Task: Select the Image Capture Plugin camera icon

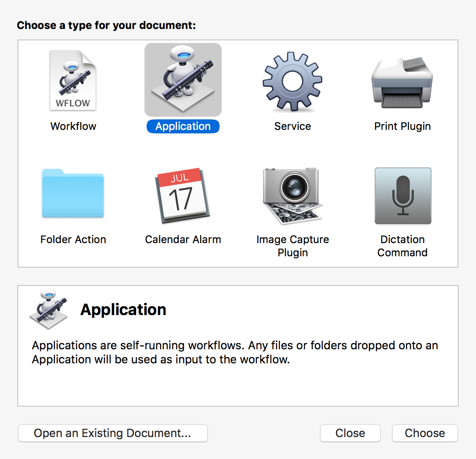Action: 292,196
